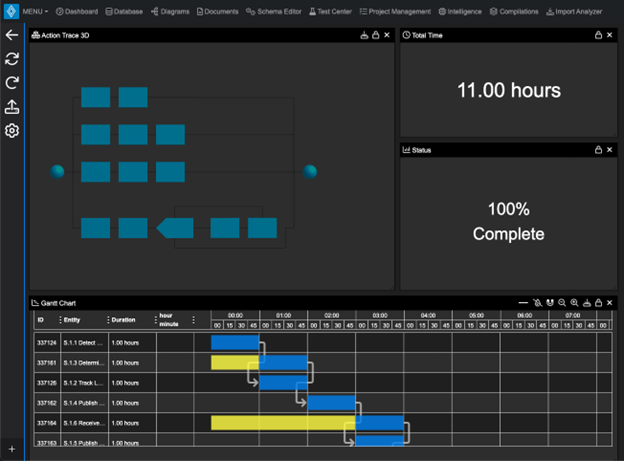Click the blue Gantt bar for S.1.1 Detect

click(x=235, y=343)
